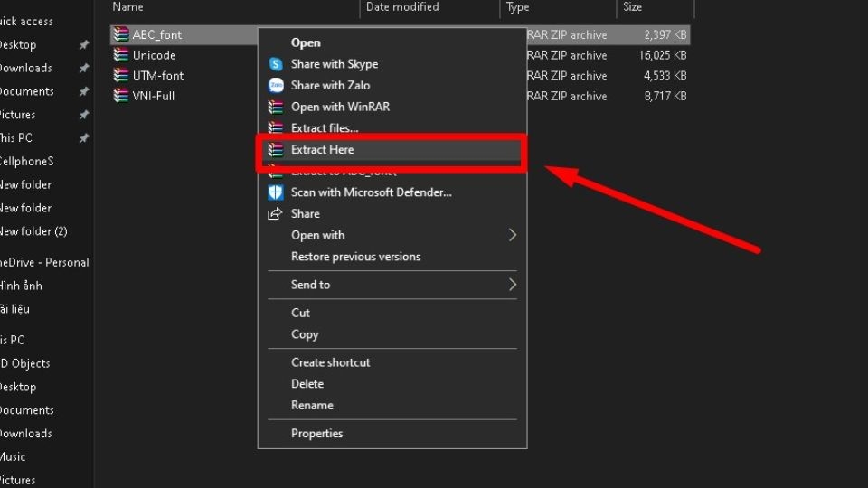The height and width of the screenshot is (488, 868).
Task: Click the WinRAR icon next to Unicode
Action: (x=120, y=55)
